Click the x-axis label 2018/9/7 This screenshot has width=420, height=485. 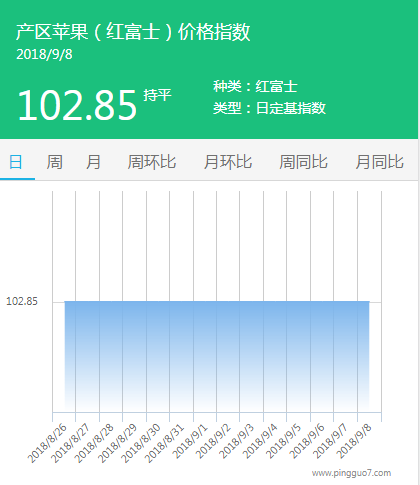click(x=331, y=441)
